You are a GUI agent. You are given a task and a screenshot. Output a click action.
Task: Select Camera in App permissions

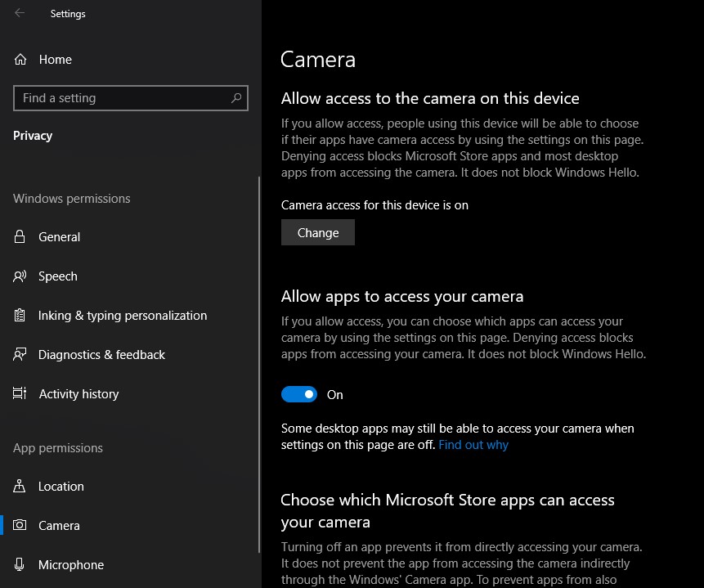point(129,525)
